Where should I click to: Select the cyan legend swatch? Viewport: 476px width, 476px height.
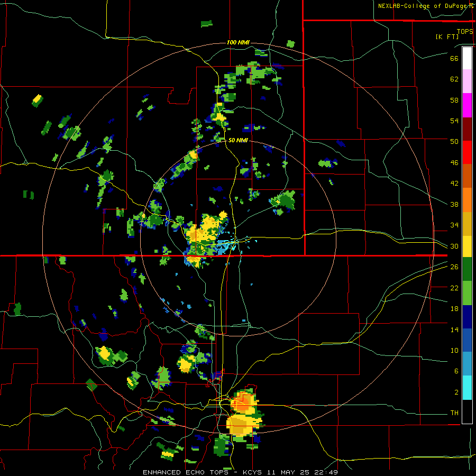pos(467,388)
